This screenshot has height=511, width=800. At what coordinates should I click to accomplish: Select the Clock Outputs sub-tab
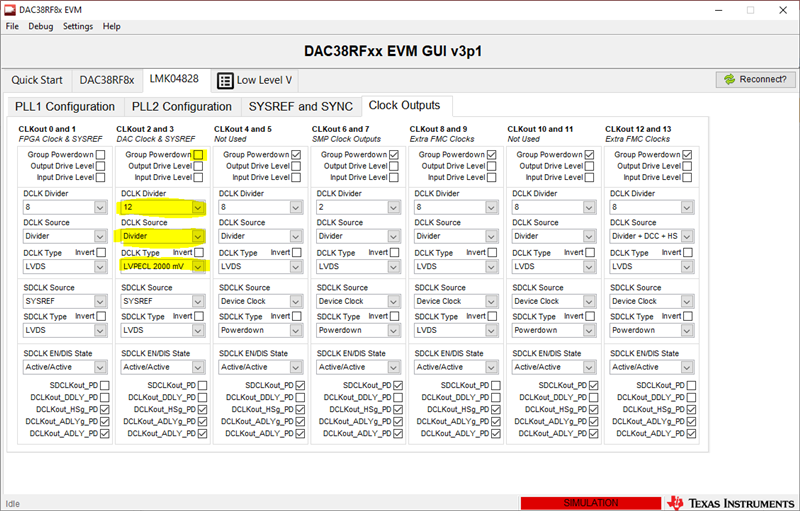point(405,106)
